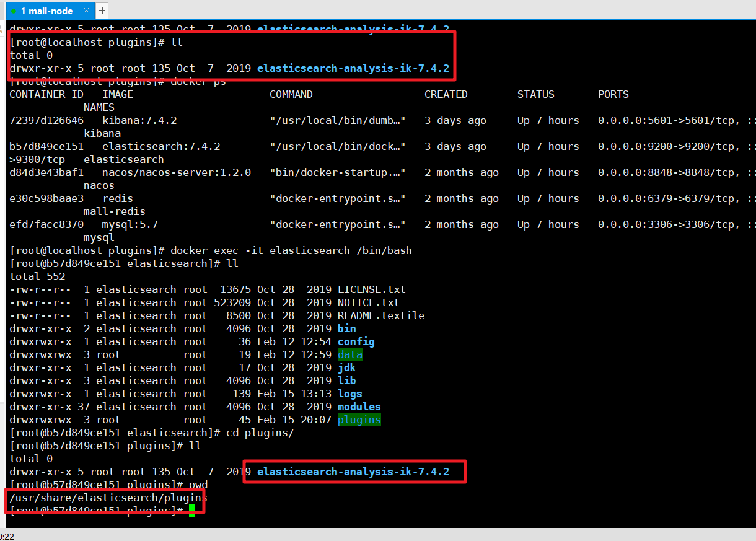This screenshot has width=756, height=541.
Task: Click the kibana:7.4.2 image name
Action: (139, 120)
